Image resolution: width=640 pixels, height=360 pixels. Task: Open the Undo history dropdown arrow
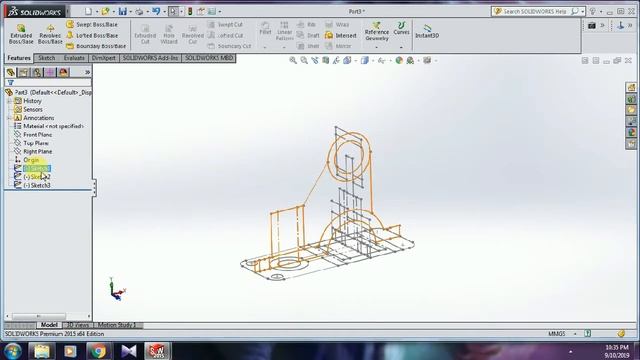pos(164,12)
